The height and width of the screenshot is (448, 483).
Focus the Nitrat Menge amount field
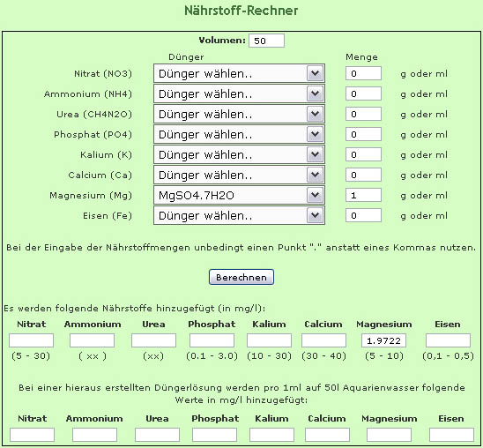pyautogui.click(x=363, y=73)
